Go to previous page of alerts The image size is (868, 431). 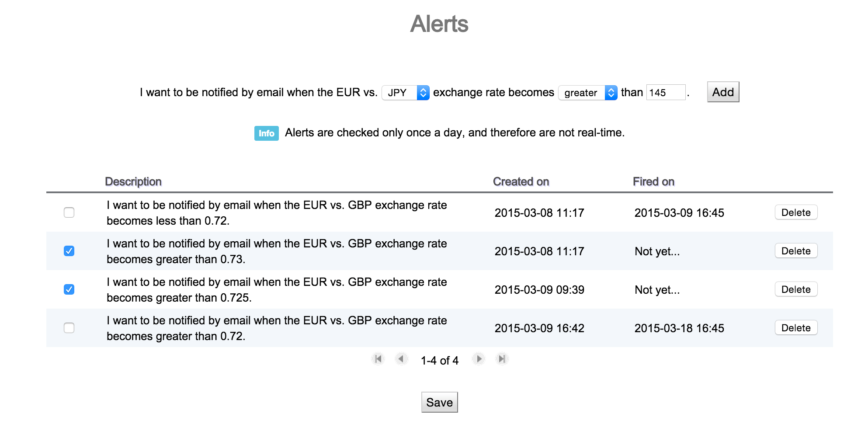point(401,359)
